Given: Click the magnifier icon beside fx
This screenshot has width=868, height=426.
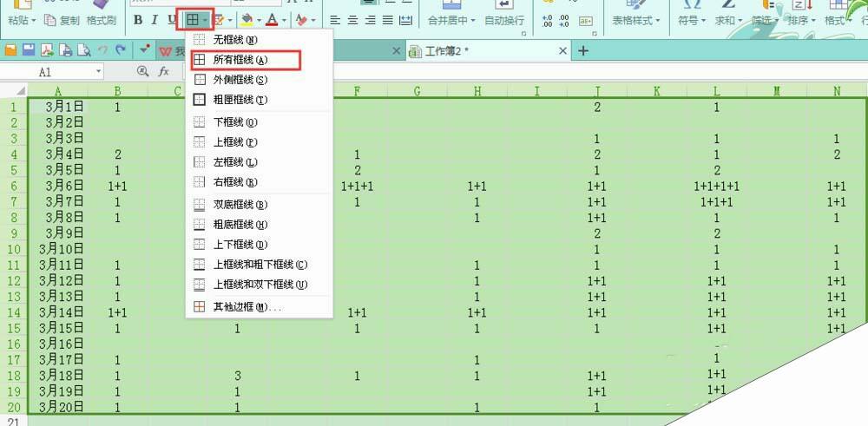Looking at the screenshot, I should 143,71.
